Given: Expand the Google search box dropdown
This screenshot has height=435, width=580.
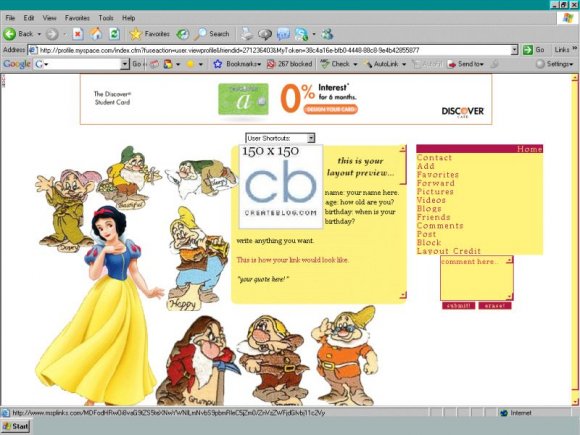Looking at the screenshot, I should [125, 64].
